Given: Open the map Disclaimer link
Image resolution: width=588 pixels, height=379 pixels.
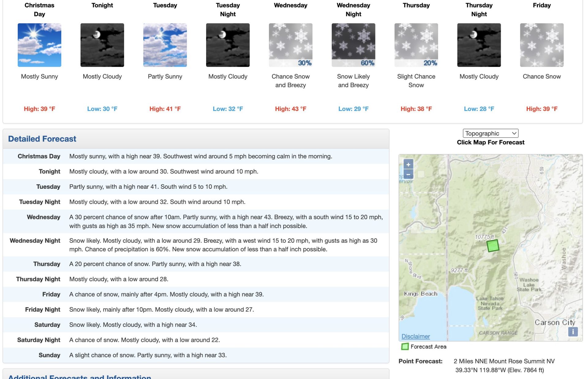Looking at the screenshot, I should tap(416, 336).
